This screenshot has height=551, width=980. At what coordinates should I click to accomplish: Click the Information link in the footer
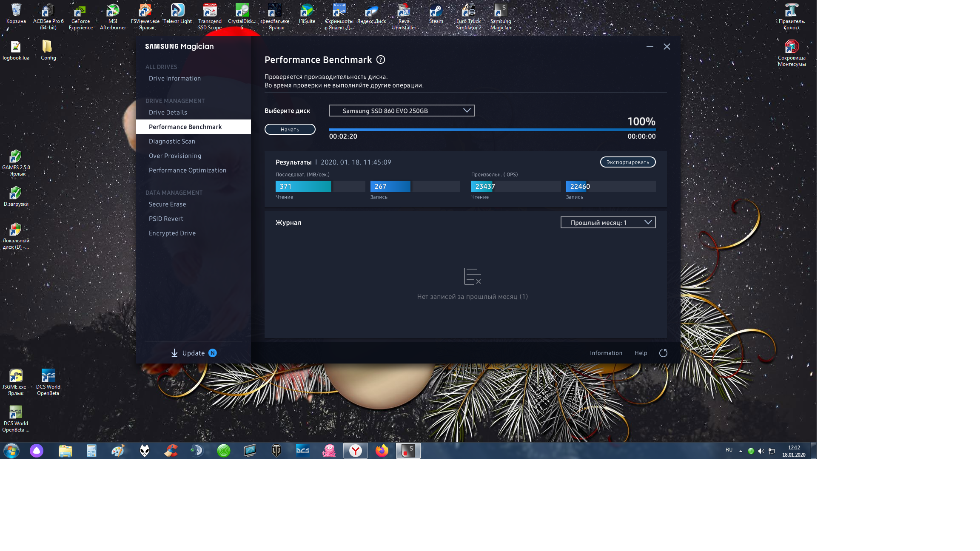point(606,353)
